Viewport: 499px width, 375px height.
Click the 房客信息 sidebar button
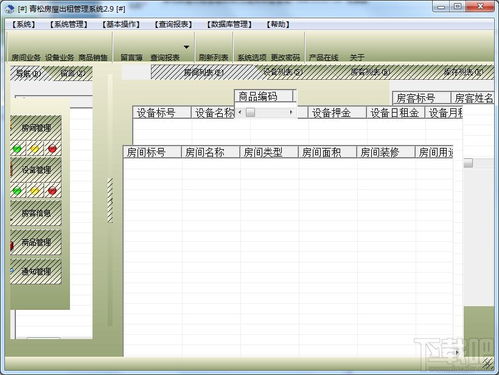click(x=36, y=213)
